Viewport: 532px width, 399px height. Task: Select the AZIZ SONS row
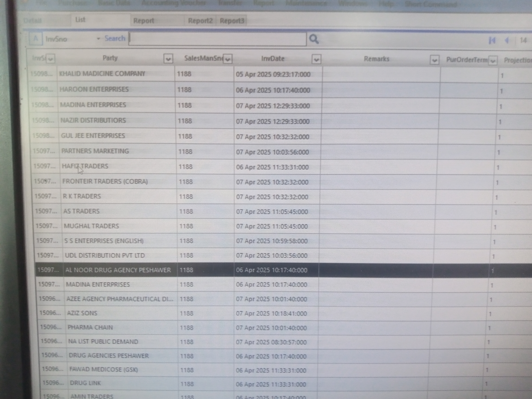click(82, 313)
